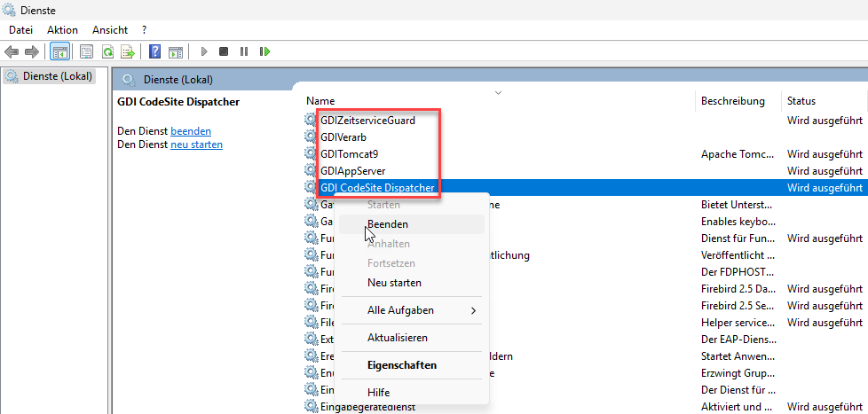
Task: Click the Forward arrow in the toolbar
Action: 32,52
